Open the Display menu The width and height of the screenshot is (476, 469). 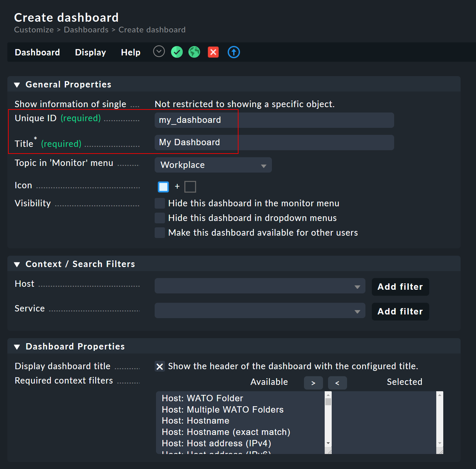91,52
